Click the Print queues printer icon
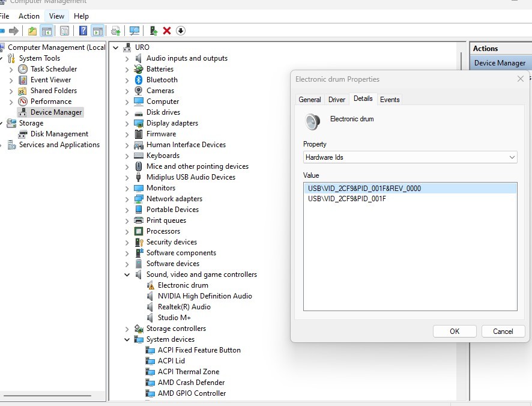The image size is (532, 406). [x=139, y=220]
